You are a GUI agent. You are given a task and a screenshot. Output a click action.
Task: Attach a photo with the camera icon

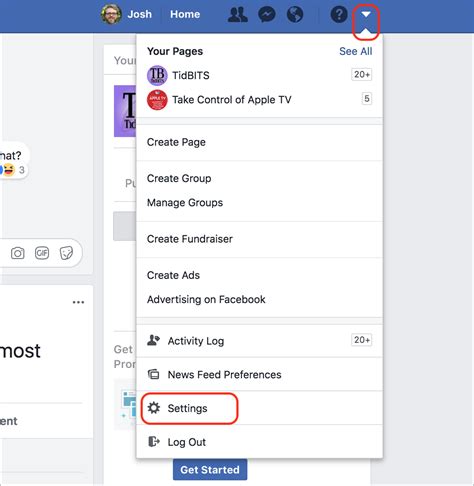click(x=18, y=253)
